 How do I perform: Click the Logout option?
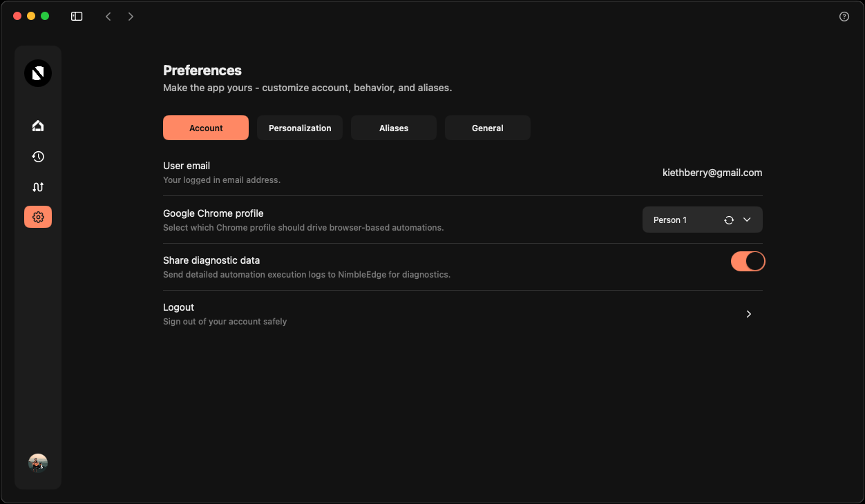tap(179, 308)
